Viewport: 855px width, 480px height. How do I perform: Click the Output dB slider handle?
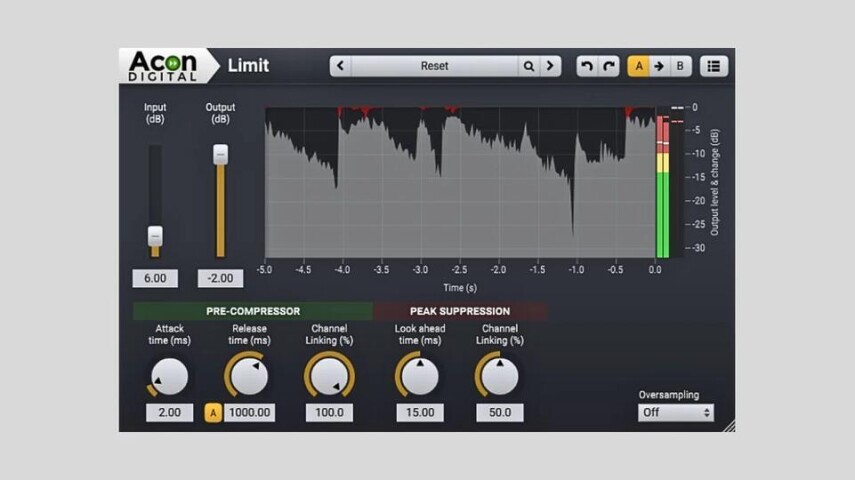[x=220, y=154]
